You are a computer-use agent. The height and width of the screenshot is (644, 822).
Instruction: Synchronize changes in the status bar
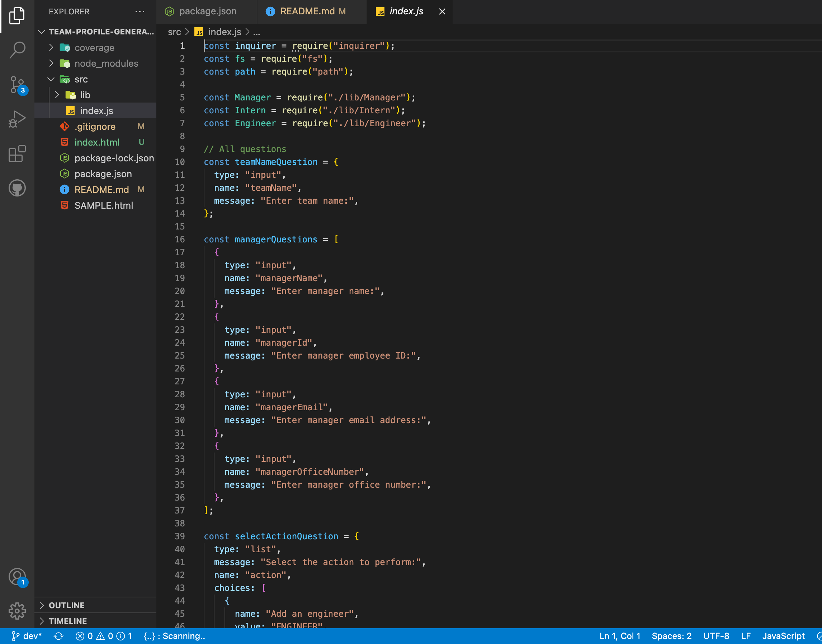[58, 636]
